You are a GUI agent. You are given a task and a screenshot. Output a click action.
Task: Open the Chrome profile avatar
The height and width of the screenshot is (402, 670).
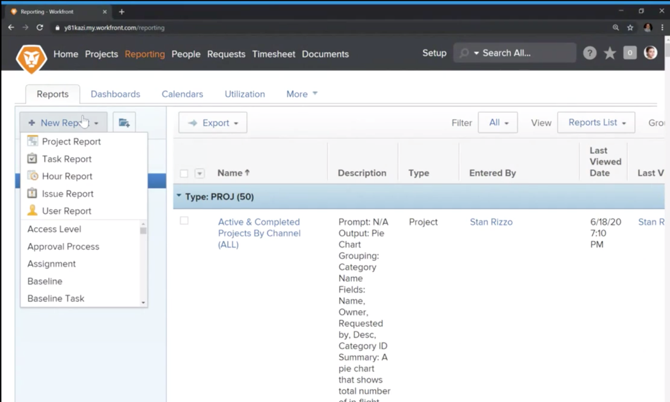coord(648,27)
